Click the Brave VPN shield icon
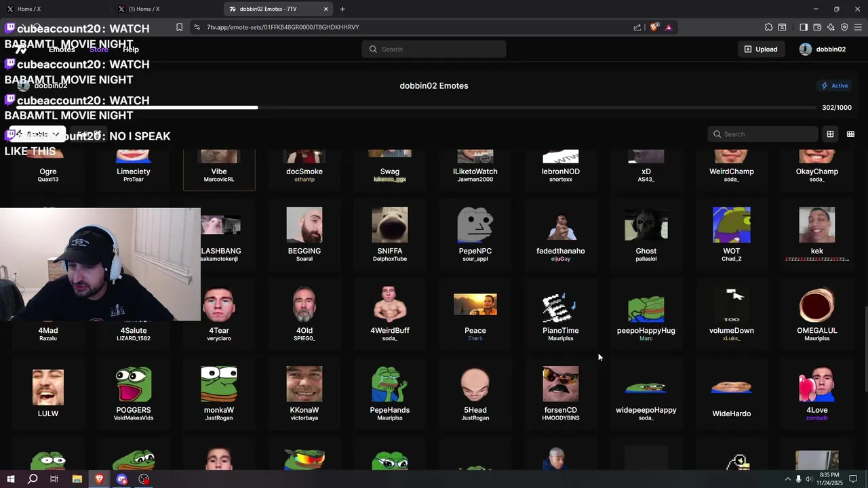Viewport: 868px width, 488px height. pos(844,27)
